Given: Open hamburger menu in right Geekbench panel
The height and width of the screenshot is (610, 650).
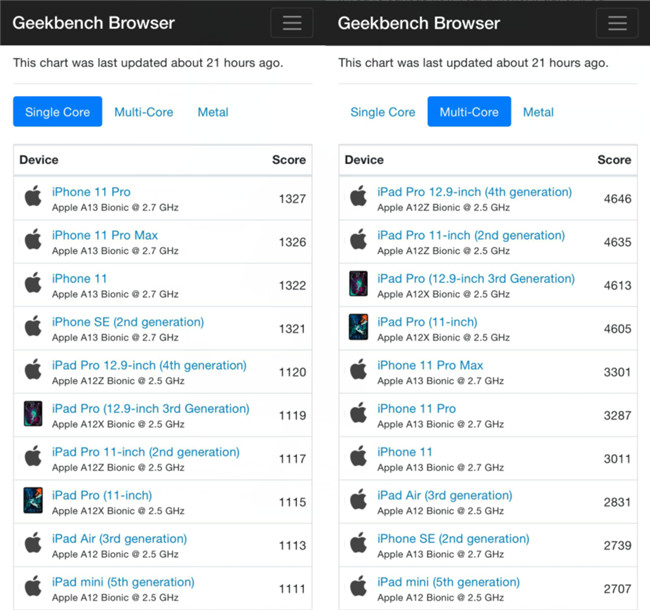Looking at the screenshot, I should (617, 23).
